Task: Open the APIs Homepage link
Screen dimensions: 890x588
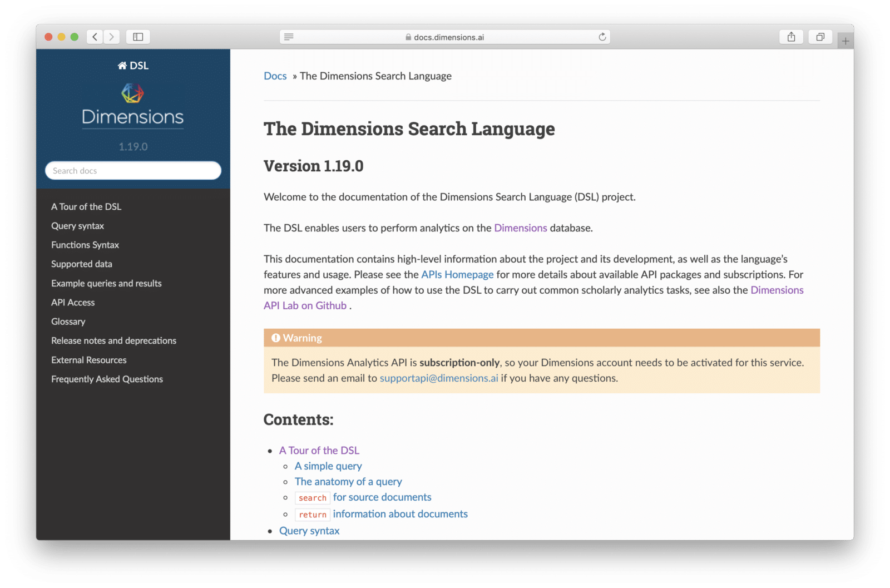Action: click(x=457, y=274)
